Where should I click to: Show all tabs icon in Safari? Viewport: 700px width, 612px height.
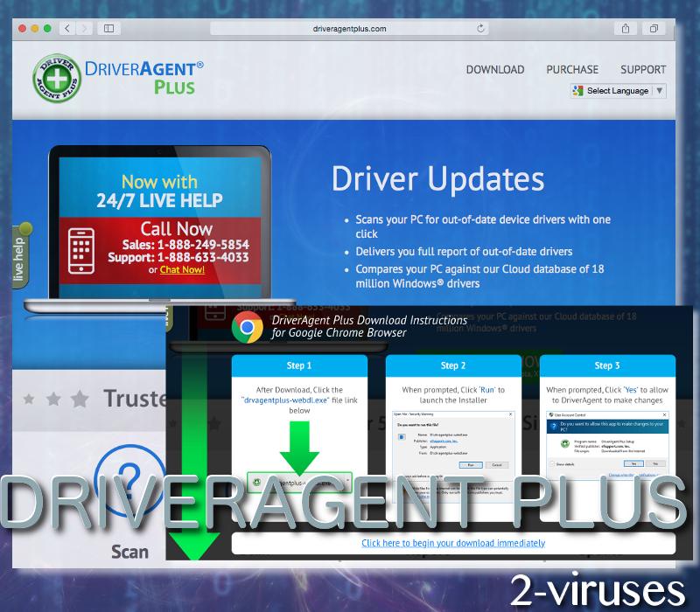(x=654, y=29)
